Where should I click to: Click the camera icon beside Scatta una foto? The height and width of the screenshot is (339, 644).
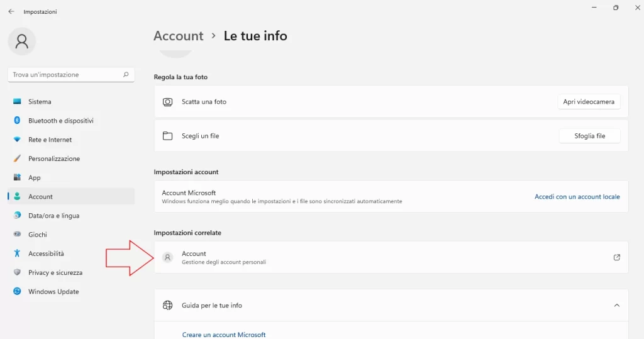[167, 102]
